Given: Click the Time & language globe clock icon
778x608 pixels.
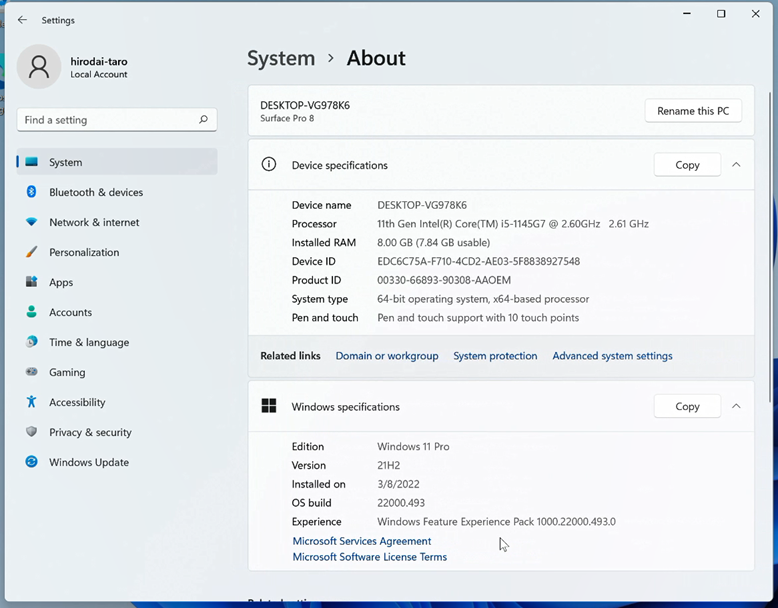Looking at the screenshot, I should pyautogui.click(x=31, y=342).
